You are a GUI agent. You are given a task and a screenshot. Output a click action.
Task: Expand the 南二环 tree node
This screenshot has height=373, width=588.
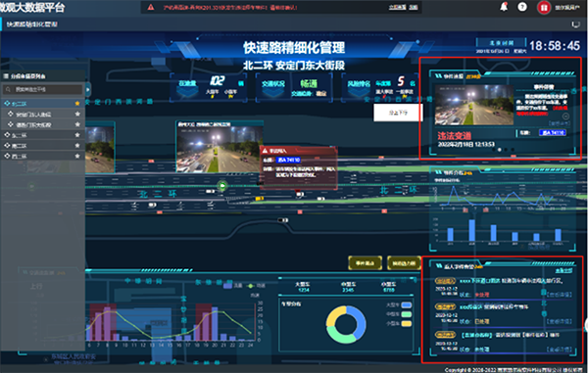pos(7,145)
